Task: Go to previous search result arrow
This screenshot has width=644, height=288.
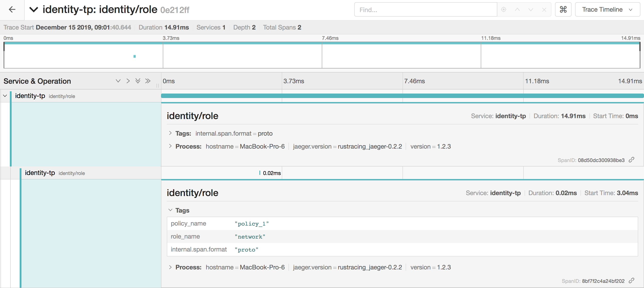Action: pyautogui.click(x=517, y=9)
